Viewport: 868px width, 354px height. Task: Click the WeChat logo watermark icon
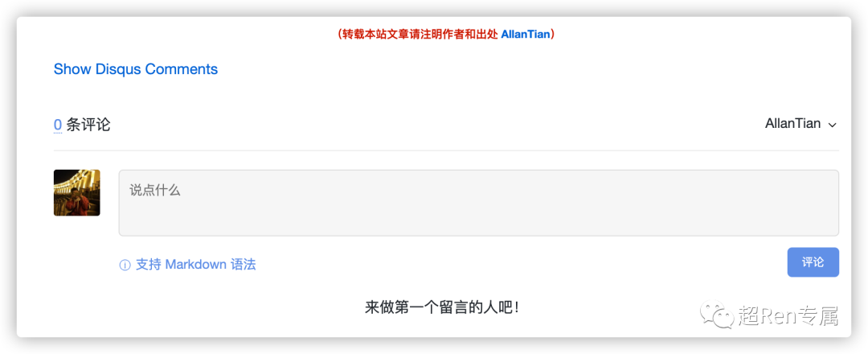tap(716, 315)
